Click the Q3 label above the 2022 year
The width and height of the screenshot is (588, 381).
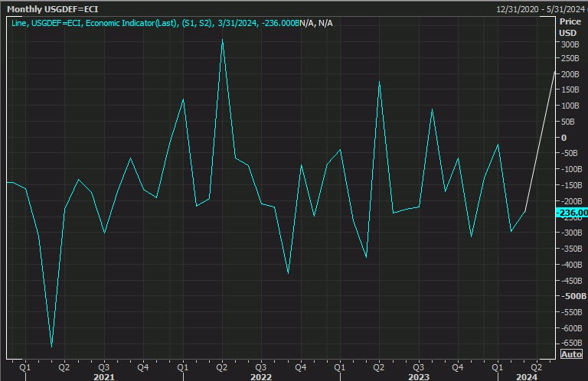261,367
